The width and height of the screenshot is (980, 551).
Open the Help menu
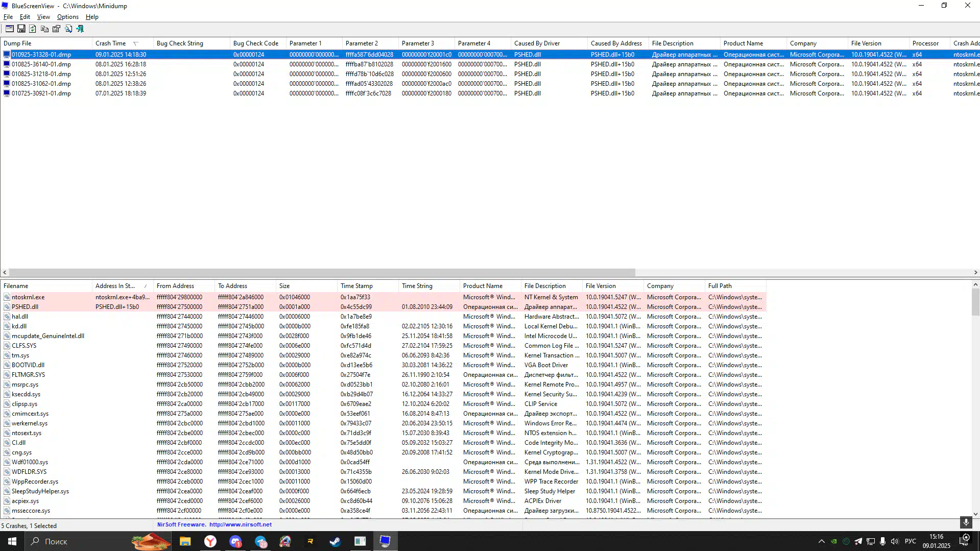tap(92, 17)
